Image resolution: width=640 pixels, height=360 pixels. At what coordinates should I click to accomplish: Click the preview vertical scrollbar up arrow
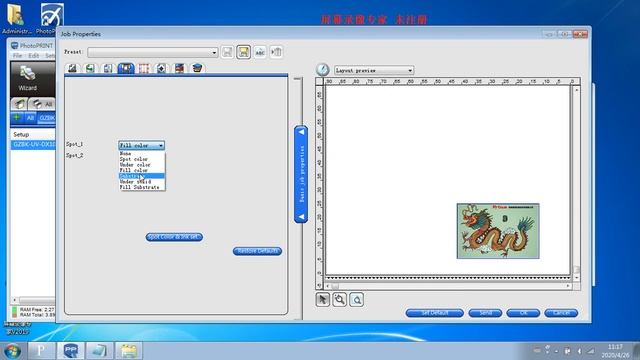[576, 89]
